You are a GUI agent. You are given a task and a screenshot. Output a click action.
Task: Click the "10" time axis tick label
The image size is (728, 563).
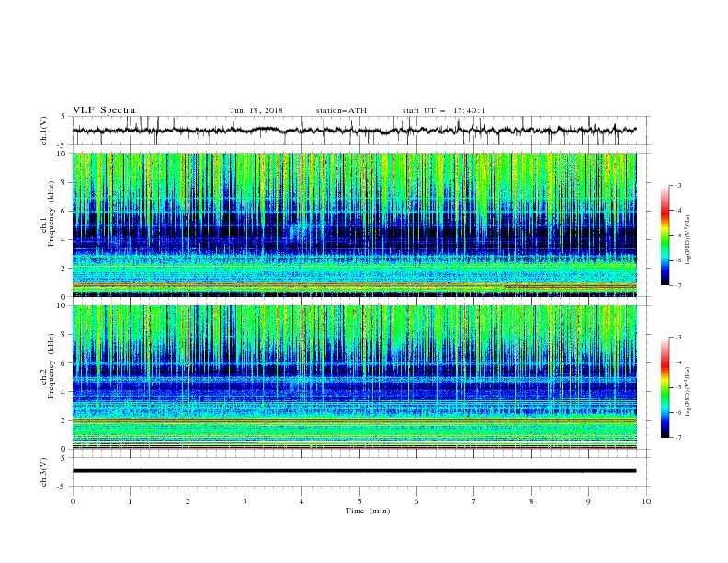[x=646, y=501]
